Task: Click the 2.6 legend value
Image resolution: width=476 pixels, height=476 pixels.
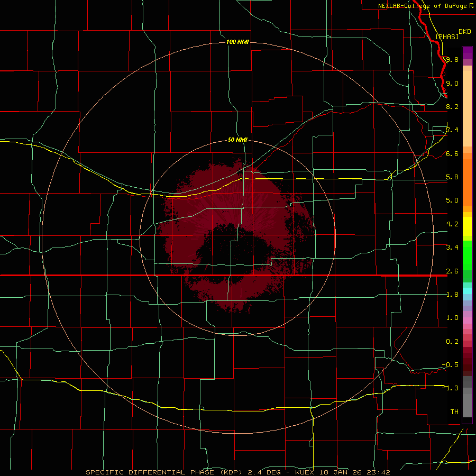Action: point(452,271)
